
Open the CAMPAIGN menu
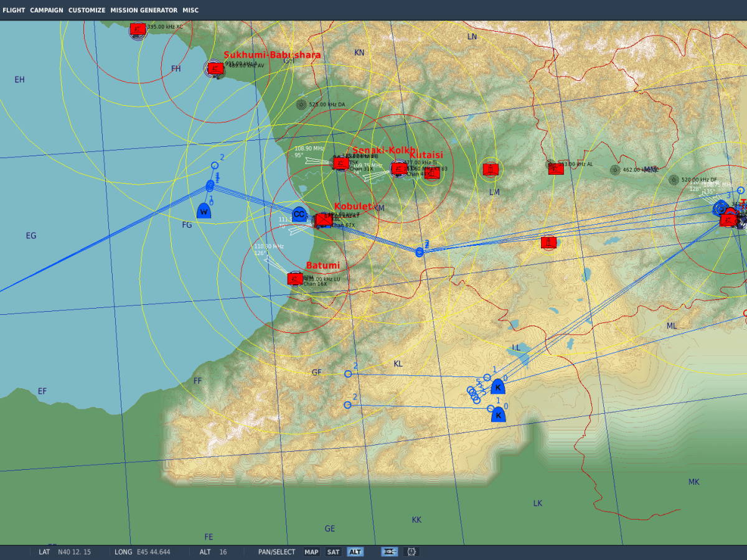[x=46, y=10]
